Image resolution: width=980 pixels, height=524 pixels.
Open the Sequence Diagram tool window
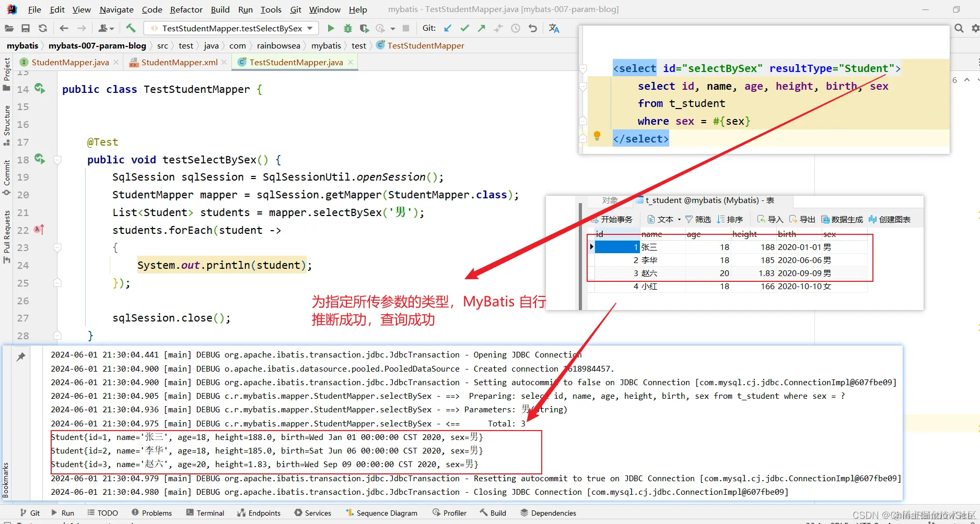[x=381, y=513]
